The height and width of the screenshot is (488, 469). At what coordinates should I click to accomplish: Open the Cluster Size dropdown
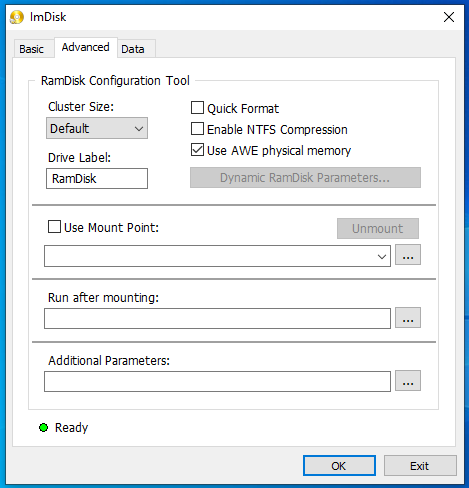tap(97, 128)
